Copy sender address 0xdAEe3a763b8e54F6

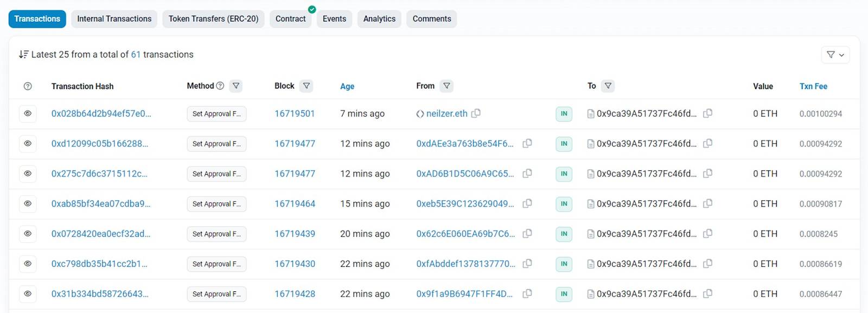click(x=527, y=144)
